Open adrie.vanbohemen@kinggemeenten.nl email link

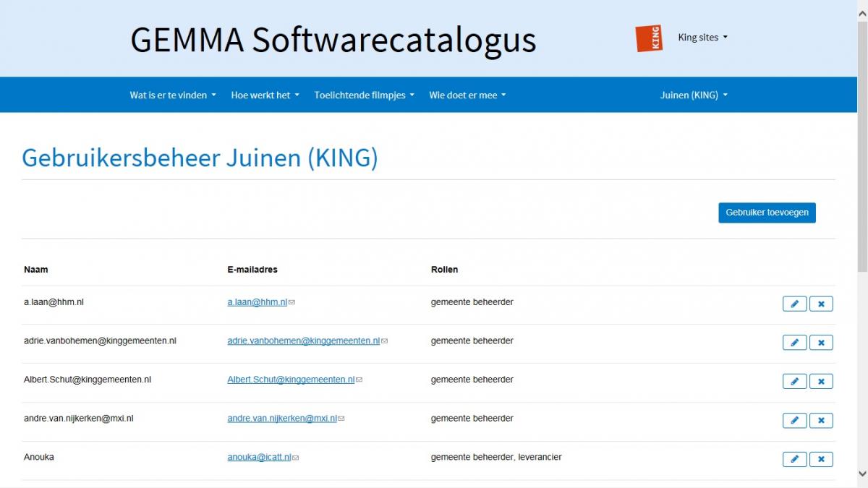[304, 341]
